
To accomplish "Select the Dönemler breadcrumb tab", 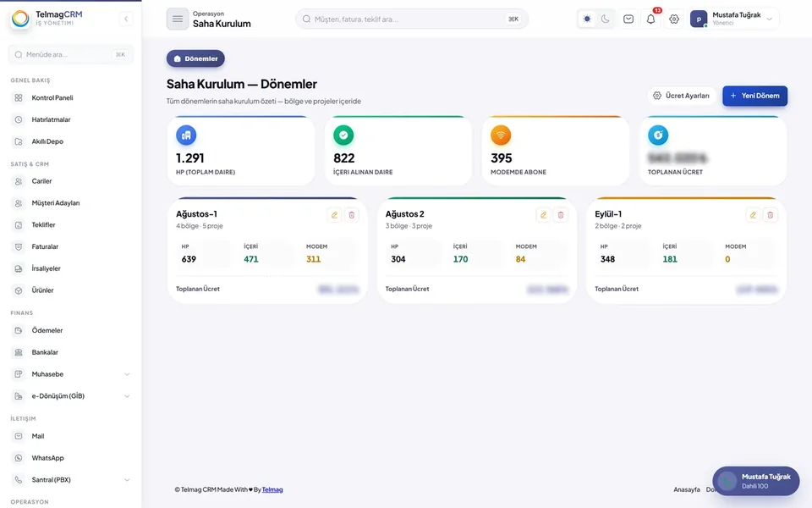I will coord(195,58).
